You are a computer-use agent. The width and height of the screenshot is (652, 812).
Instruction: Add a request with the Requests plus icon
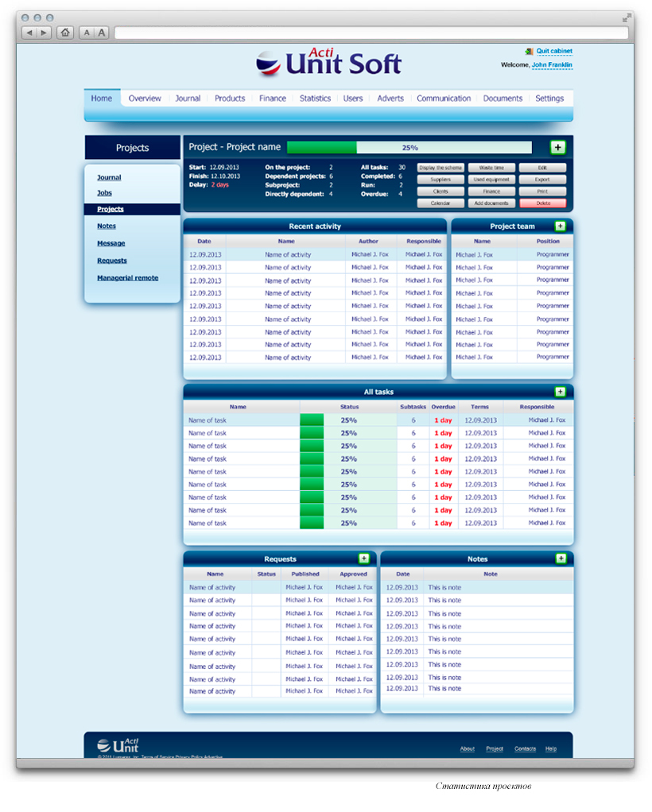364,559
